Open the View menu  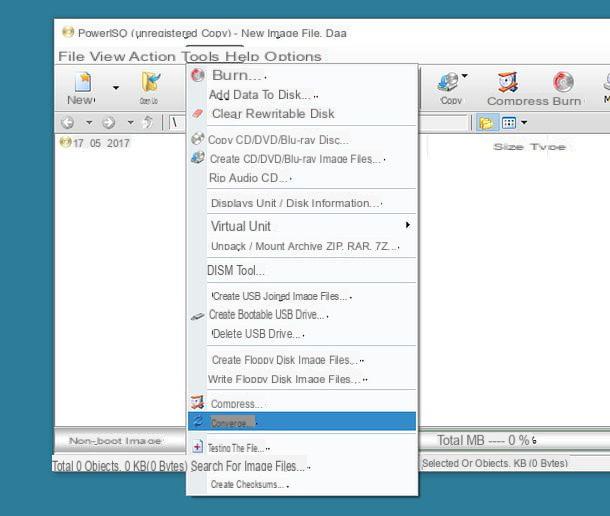[x=106, y=56]
